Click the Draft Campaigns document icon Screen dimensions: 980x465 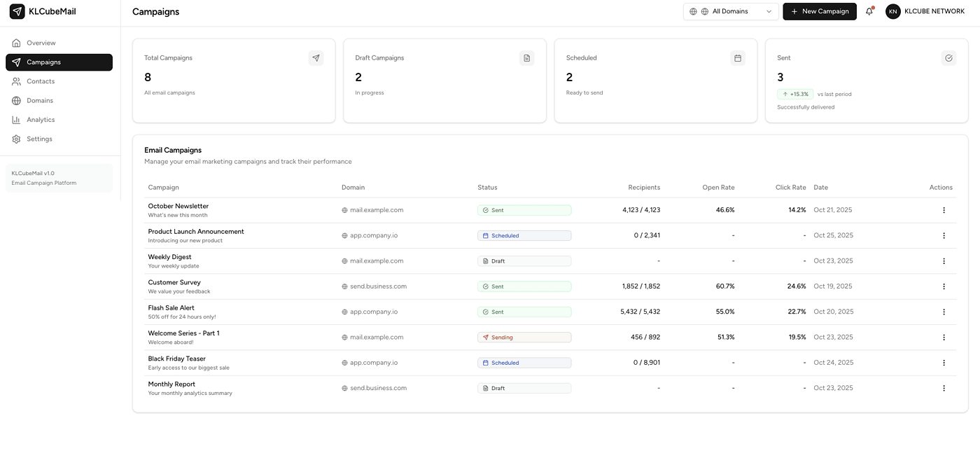point(526,58)
